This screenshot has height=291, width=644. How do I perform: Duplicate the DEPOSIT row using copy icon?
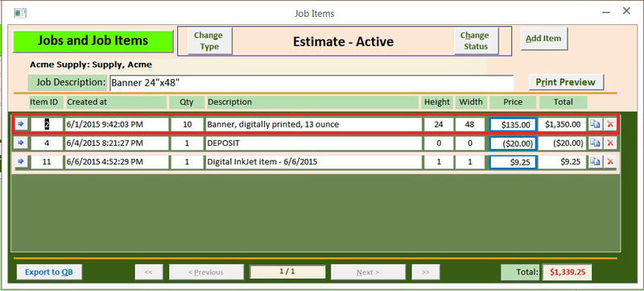[x=595, y=143]
